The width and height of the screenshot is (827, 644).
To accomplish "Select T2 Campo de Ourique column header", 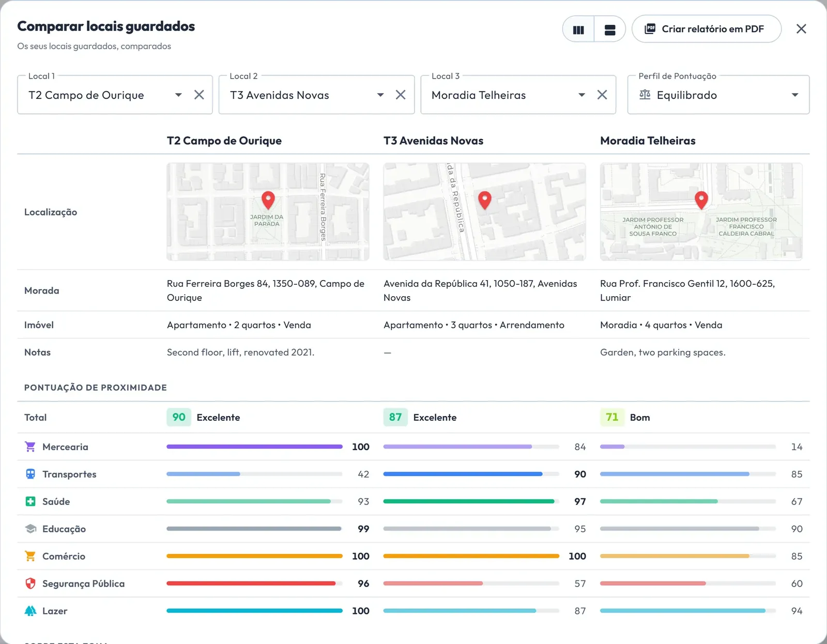I will tap(224, 141).
